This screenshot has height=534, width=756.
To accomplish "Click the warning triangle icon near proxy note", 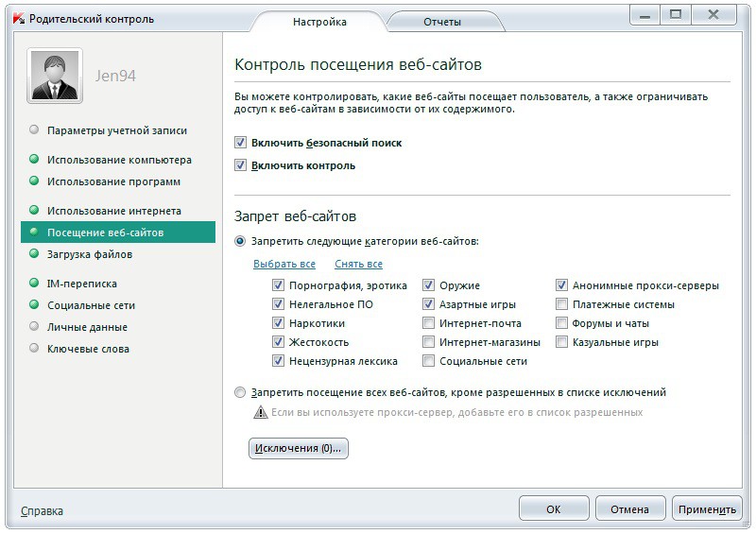I will point(260,412).
